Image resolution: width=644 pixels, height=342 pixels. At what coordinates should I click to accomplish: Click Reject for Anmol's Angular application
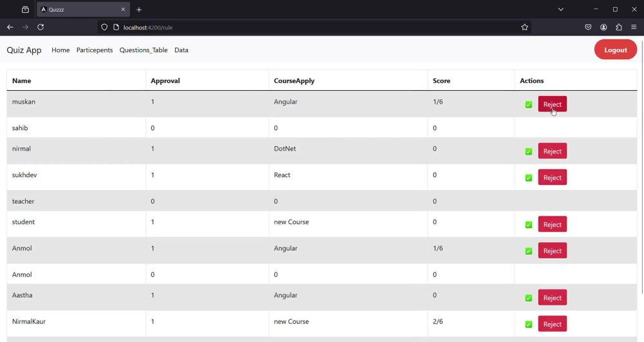553,251
